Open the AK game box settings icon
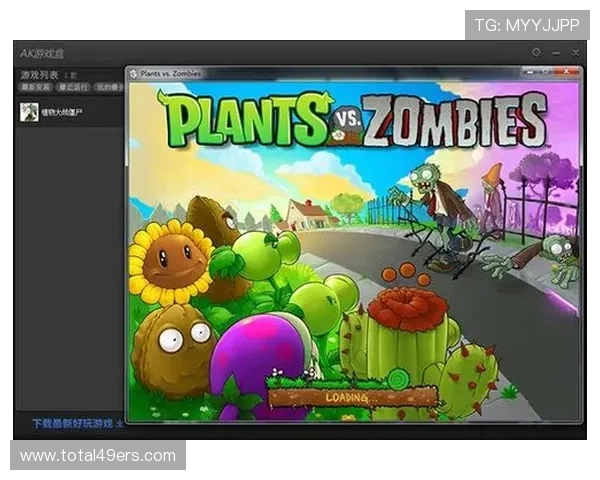 click(x=537, y=52)
